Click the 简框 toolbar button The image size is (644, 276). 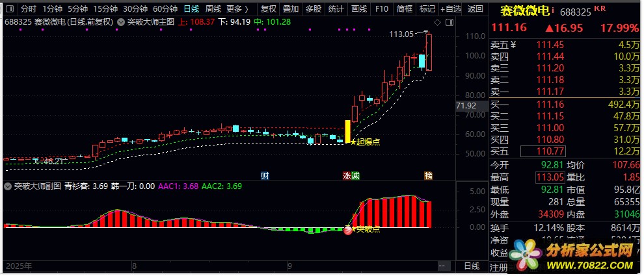coord(405,8)
